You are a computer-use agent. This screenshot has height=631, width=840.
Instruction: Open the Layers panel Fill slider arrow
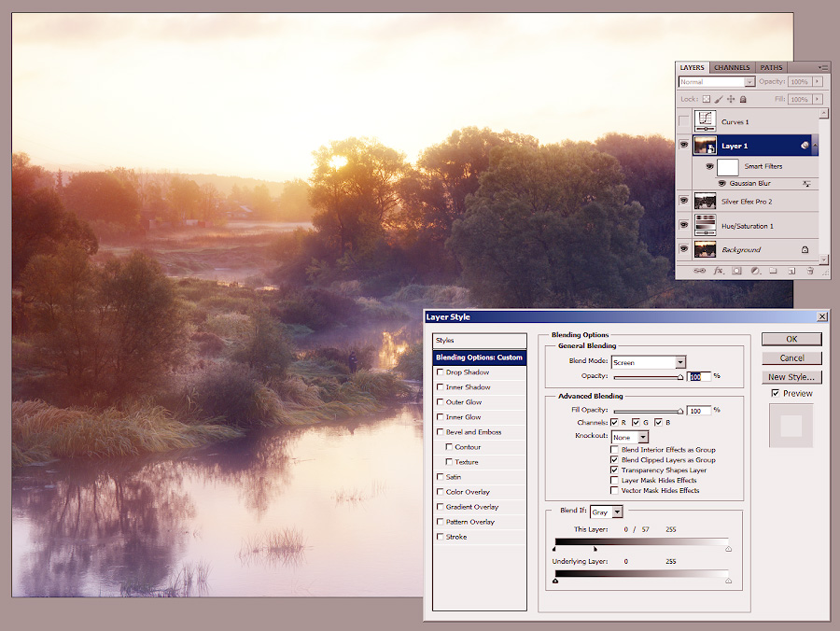click(817, 99)
